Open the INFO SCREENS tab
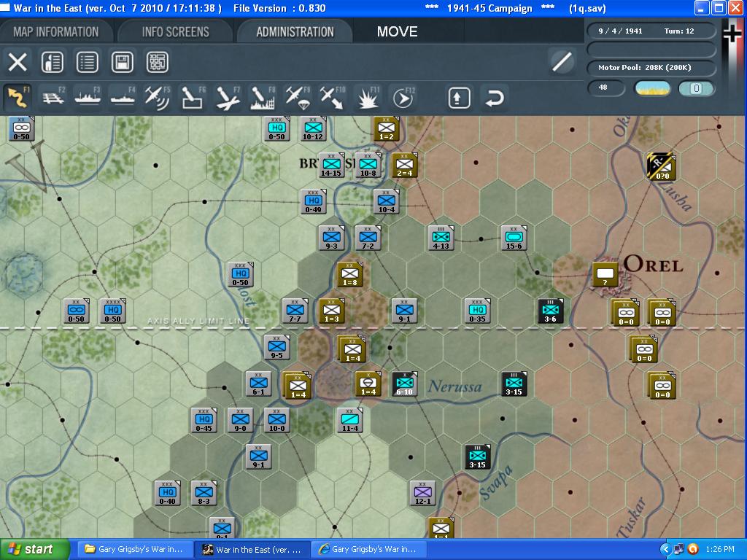This screenshot has width=747, height=560. point(175,32)
